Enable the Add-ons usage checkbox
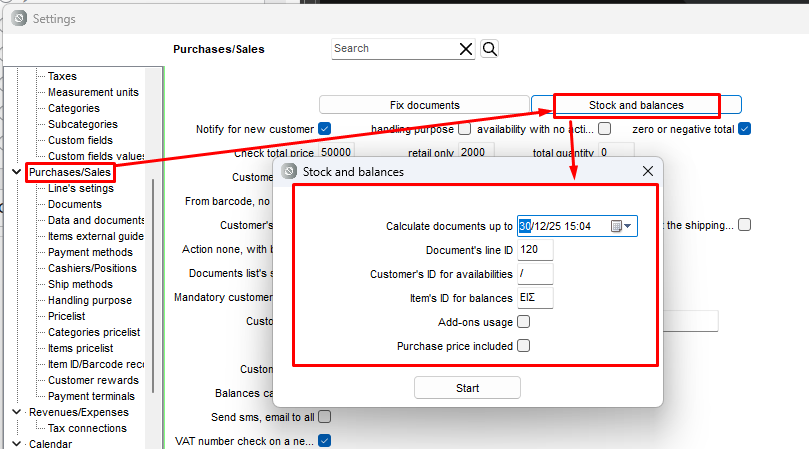The height and width of the screenshot is (449, 809). 524,322
